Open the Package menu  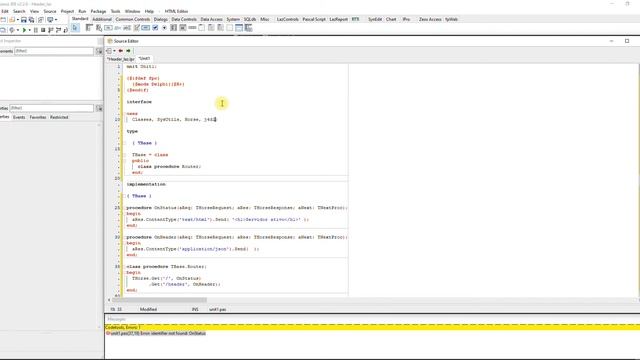(x=98, y=11)
